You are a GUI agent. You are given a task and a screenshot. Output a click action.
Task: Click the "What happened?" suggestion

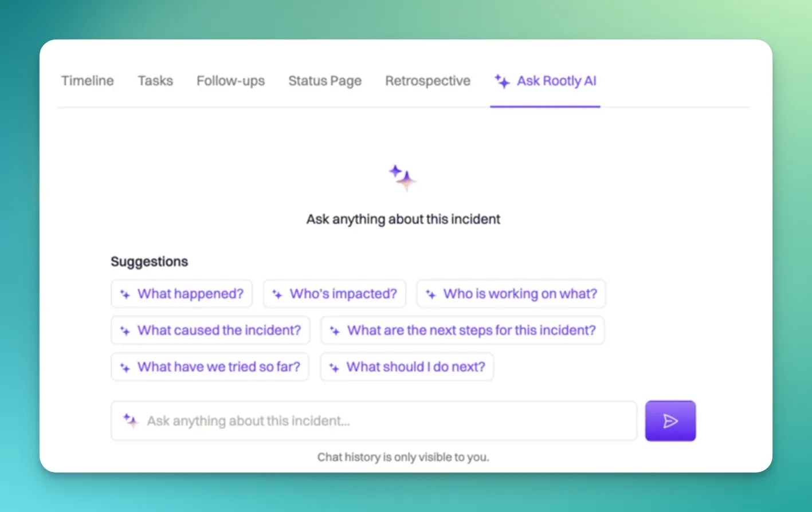click(182, 294)
